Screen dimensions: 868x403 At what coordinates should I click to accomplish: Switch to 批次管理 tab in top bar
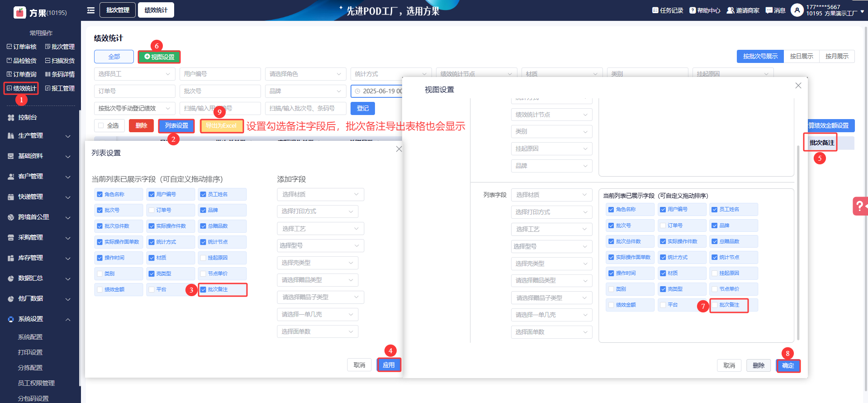(118, 10)
